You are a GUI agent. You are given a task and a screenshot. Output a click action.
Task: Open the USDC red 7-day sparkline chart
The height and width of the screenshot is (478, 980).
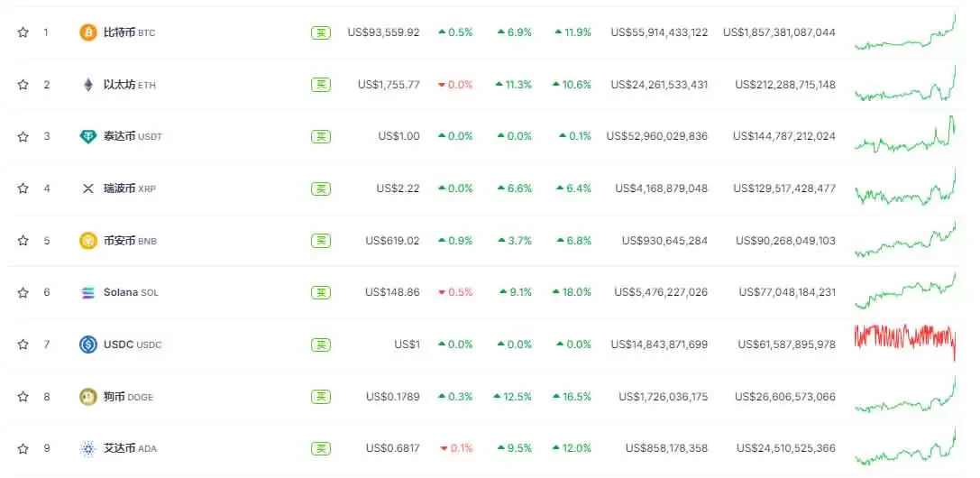pos(904,338)
